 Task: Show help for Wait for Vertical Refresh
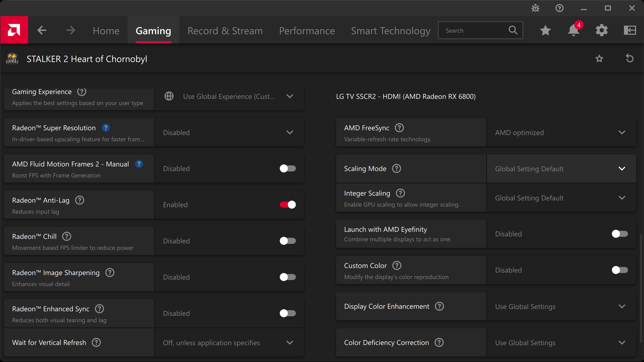[x=96, y=343]
